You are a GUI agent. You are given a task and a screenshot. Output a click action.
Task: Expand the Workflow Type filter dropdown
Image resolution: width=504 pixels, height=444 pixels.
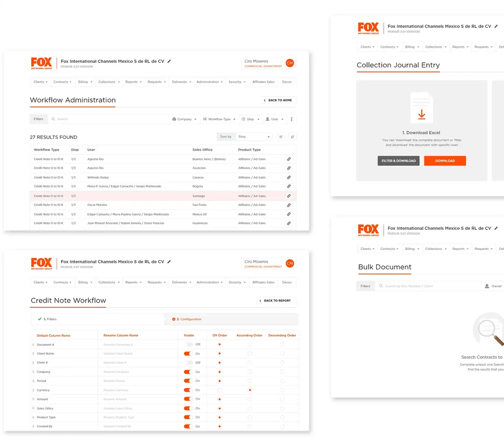pos(219,119)
